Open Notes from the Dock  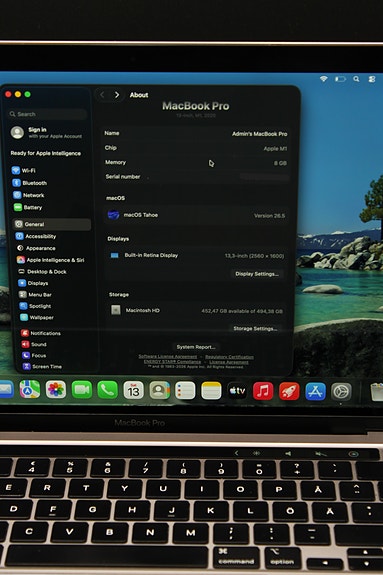tap(211, 391)
